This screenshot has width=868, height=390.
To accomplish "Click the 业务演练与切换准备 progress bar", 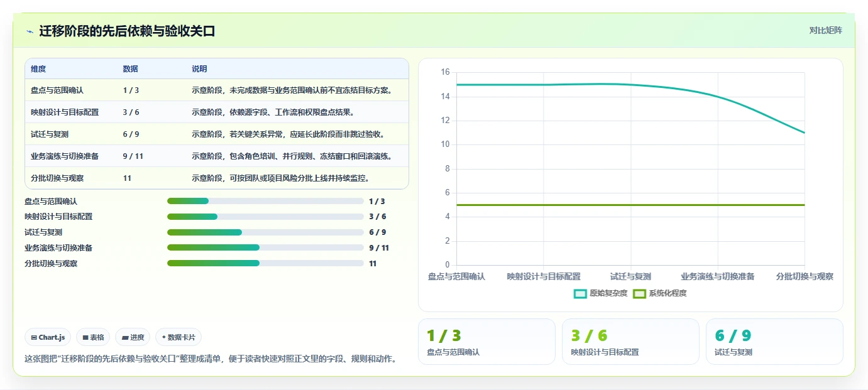I will click(265, 247).
